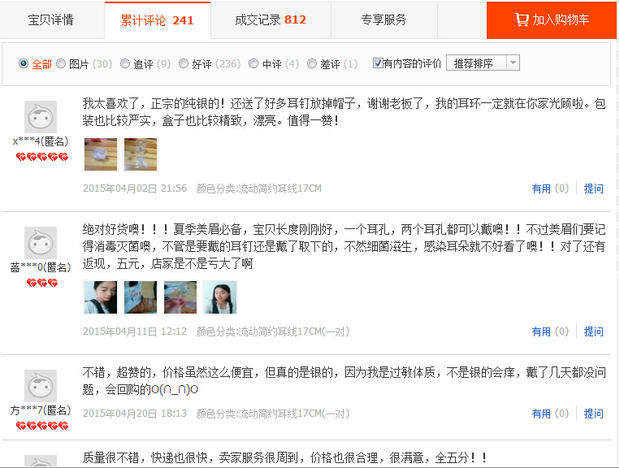Click avatar icon of reviewer 蕾***0

pyautogui.click(x=41, y=242)
